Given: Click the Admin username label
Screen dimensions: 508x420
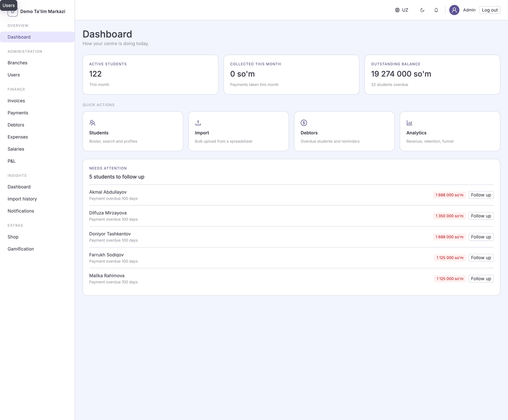Looking at the screenshot, I should point(469,10).
